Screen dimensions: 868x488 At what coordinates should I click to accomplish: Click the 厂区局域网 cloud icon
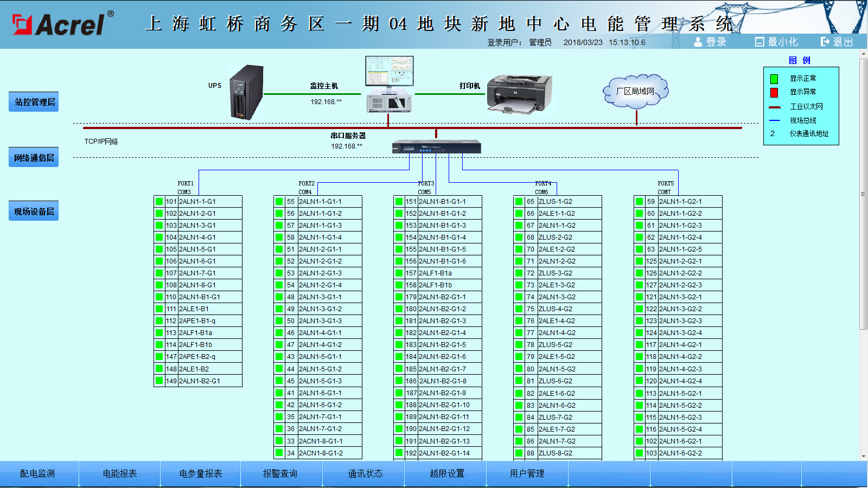[635, 92]
